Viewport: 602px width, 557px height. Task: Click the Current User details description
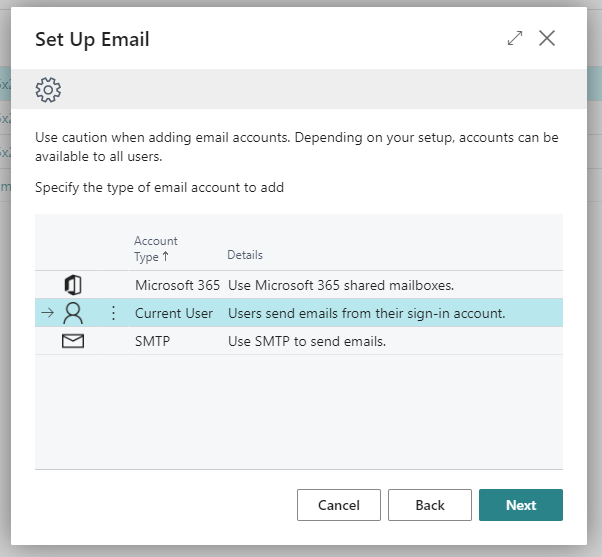[366, 313]
